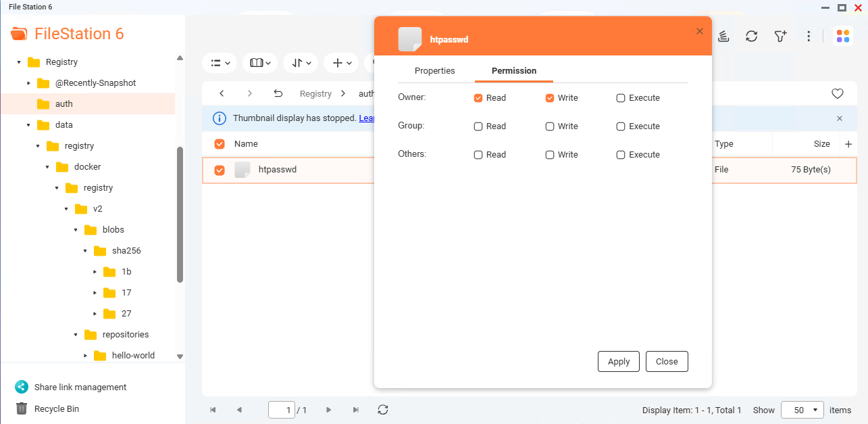868x424 pixels.
Task: Select the repositories folder in tree
Action: point(126,335)
